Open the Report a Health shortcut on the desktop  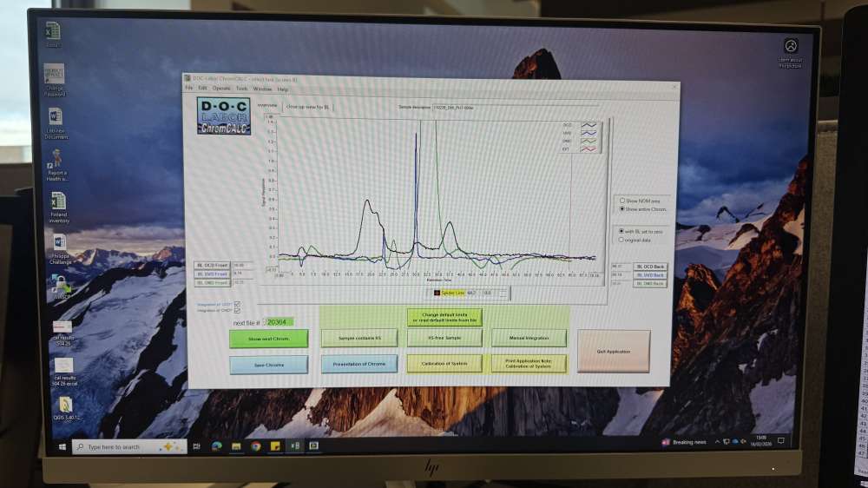pyautogui.click(x=57, y=165)
